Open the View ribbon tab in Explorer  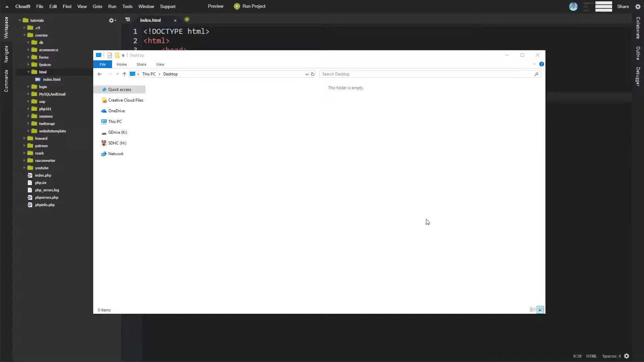pos(160,64)
